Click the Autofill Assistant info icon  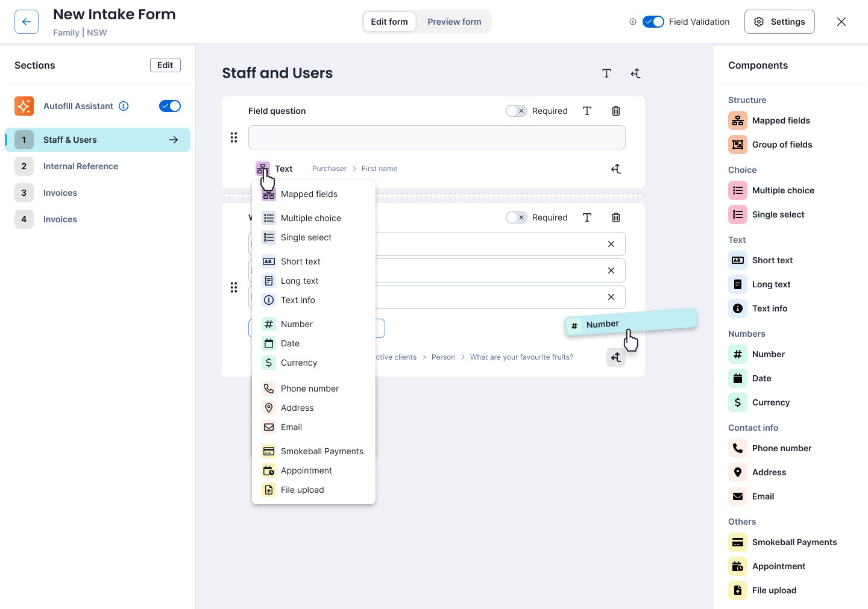124,106
